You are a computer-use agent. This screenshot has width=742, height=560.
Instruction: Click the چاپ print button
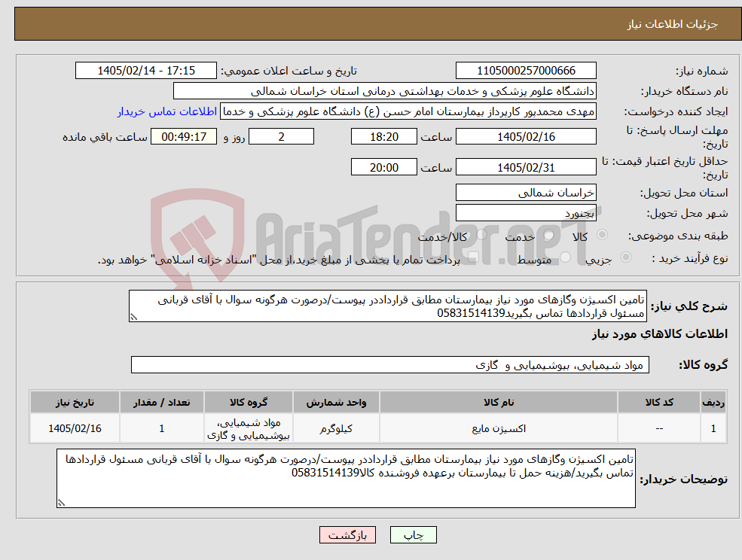tap(413, 535)
